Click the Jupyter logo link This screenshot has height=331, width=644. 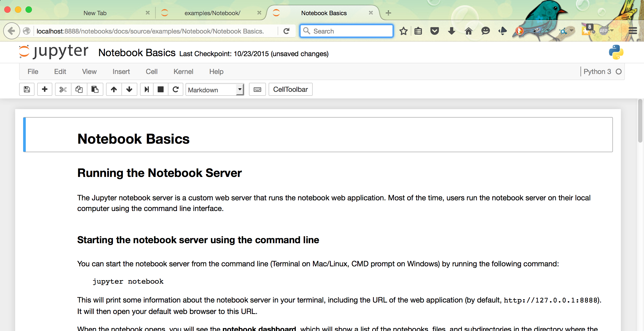point(54,51)
